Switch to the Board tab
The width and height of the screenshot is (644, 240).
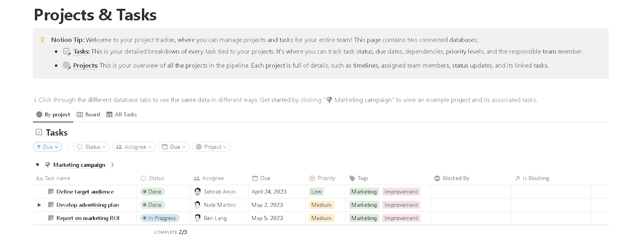click(89, 115)
